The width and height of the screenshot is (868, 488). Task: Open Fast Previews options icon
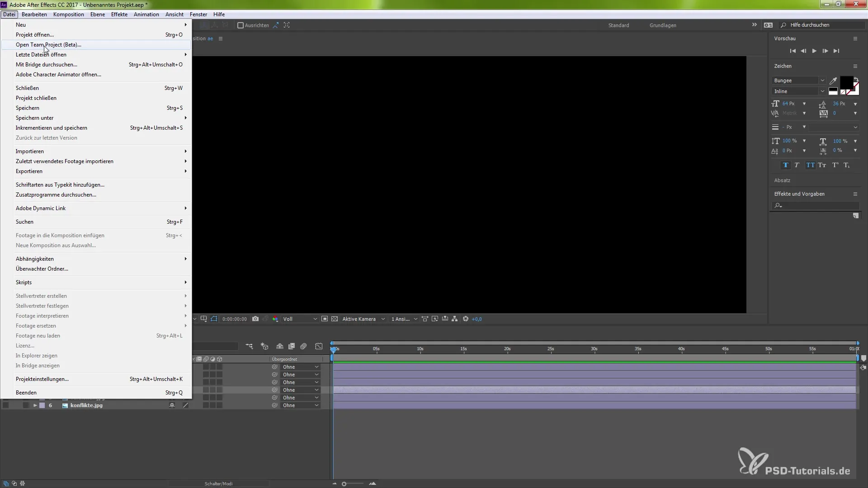[x=435, y=319]
